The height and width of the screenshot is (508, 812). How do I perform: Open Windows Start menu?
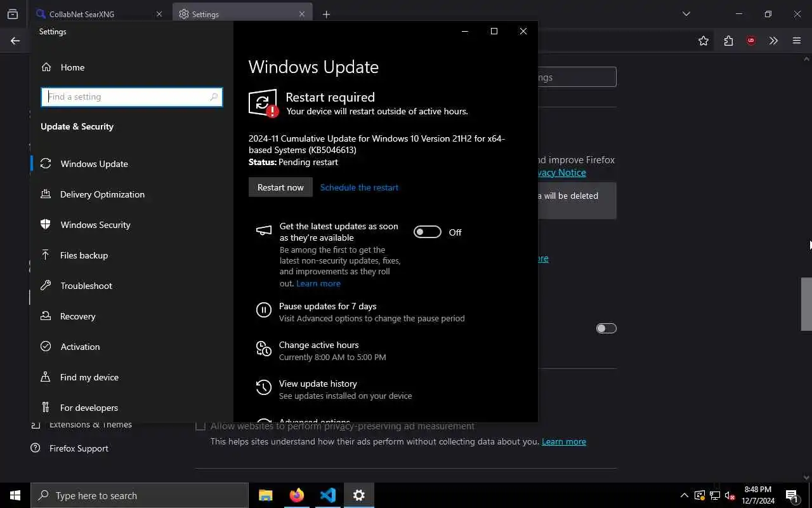coord(15,495)
